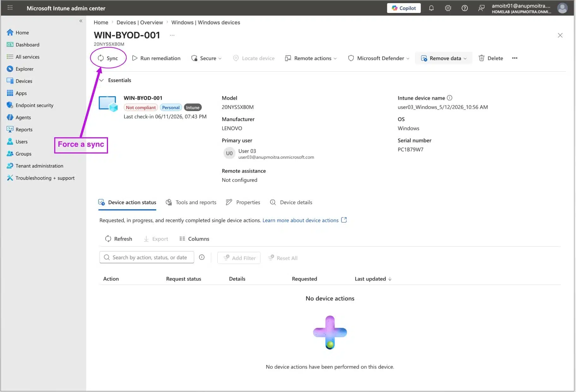Click Windows | Windows devices breadcrumb
This screenshot has height=392, width=576.
(206, 22)
